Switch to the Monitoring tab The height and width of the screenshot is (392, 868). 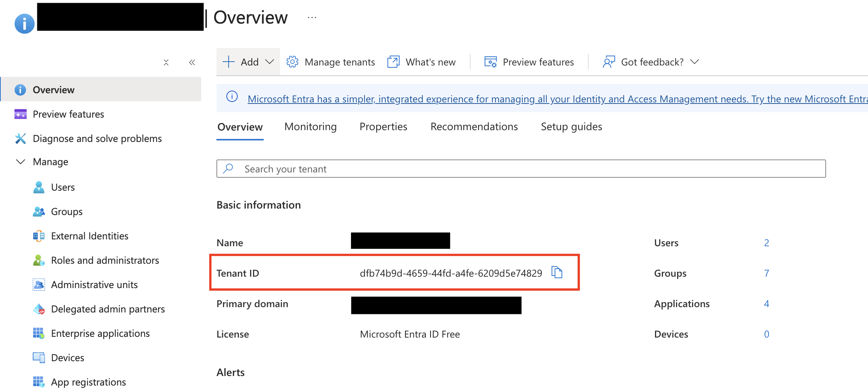[x=311, y=127]
